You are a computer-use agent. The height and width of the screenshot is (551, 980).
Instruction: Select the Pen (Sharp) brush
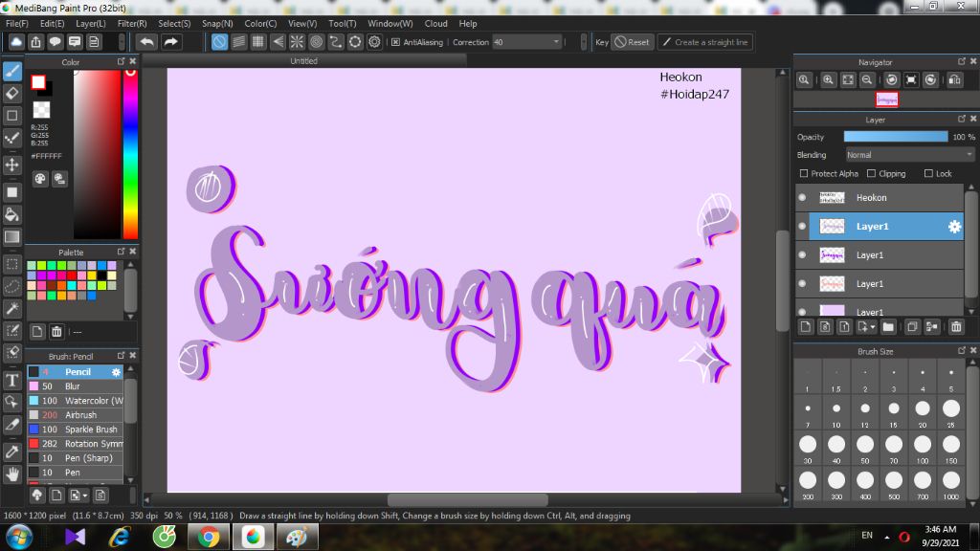[x=75, y=458]
